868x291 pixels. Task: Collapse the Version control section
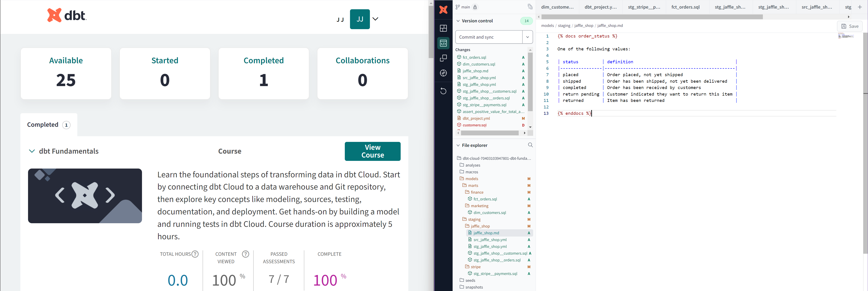tap(458, 21)
